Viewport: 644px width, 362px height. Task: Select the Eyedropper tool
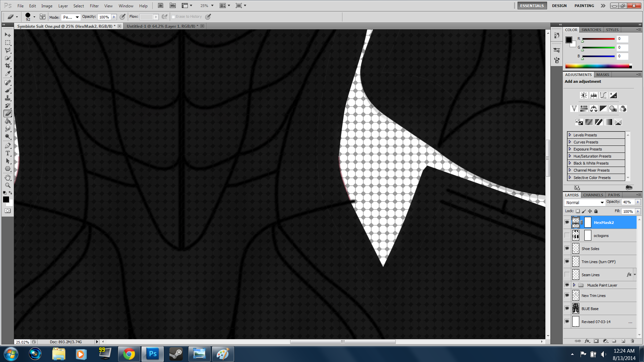8,73
